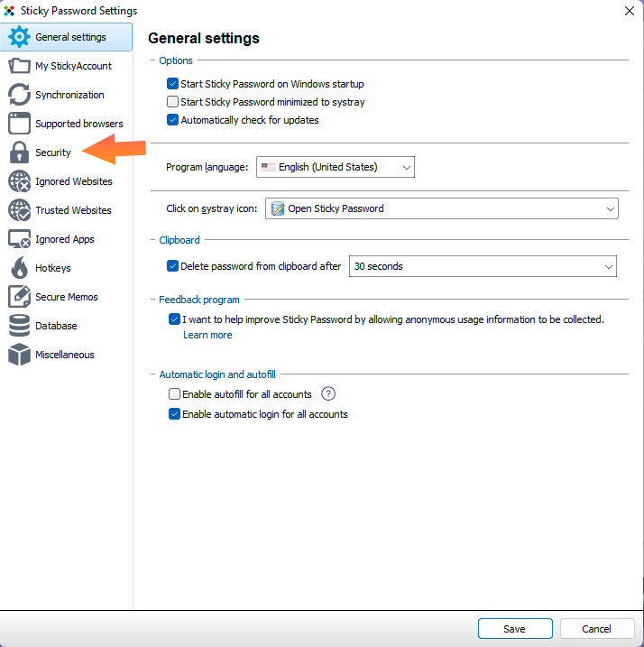Toggle Automatically check for updates checkbox
Screen dimensions: 644x647
tap(172, 120)
